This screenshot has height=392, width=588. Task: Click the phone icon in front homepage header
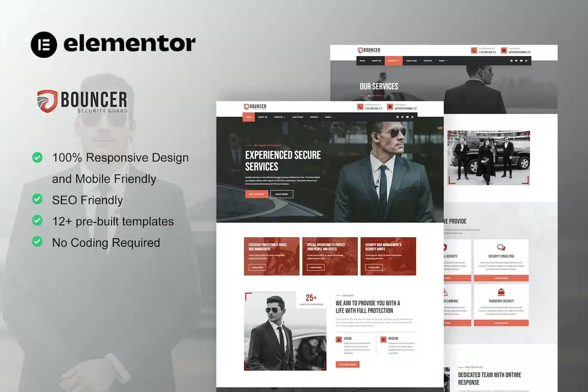click(360, 107)
